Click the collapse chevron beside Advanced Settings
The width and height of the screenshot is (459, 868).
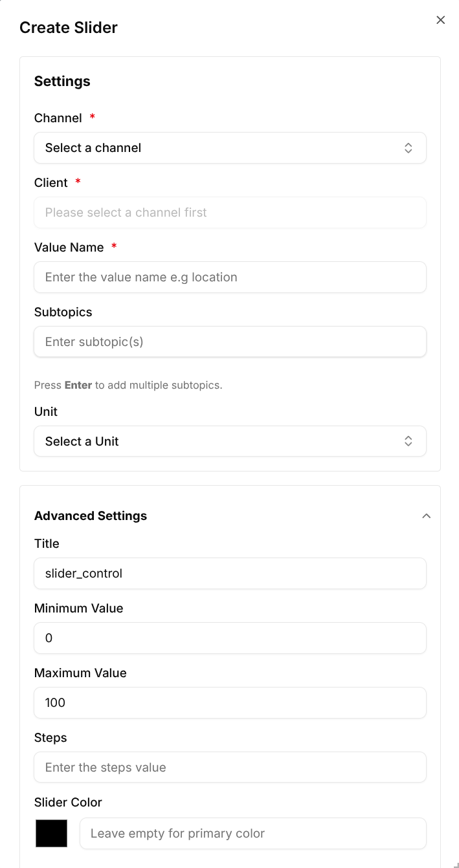tap(426, 515)
